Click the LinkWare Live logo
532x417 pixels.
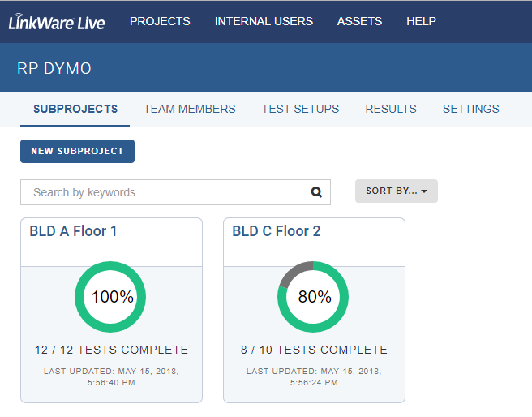(x=57, y=22)
